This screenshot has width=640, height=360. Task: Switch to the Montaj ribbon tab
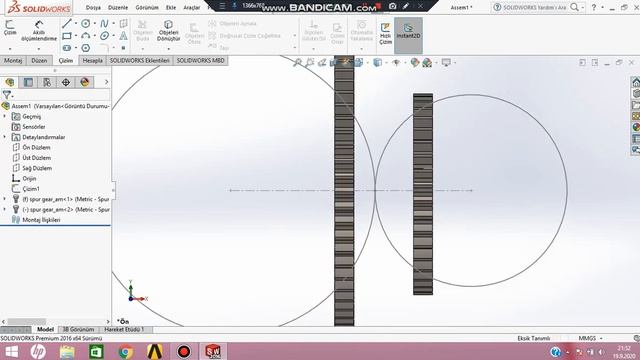[13, 60]
